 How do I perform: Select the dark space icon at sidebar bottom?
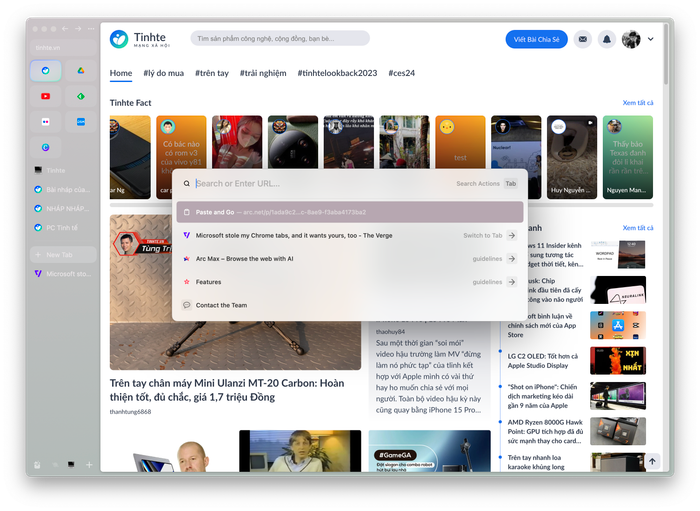(x=71, y=465)
